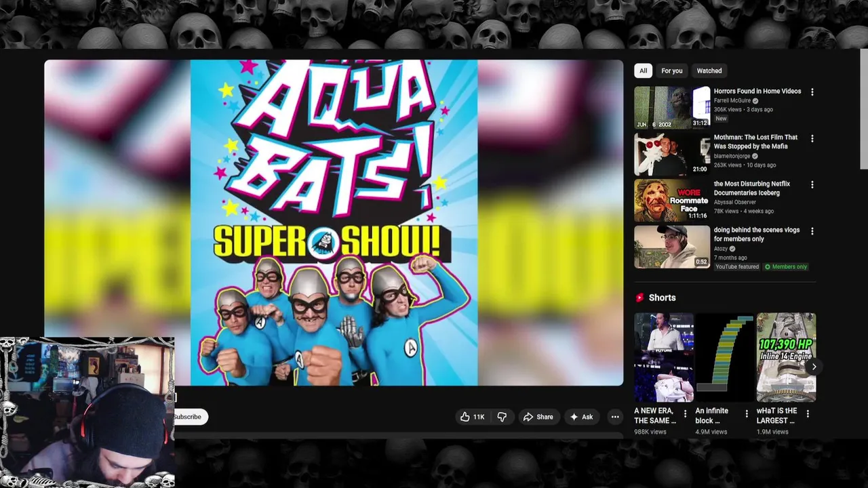Click the A NEW ERA, THE SAME short title
The width and height of the screenshot is (868, 488).
(654, 415)
